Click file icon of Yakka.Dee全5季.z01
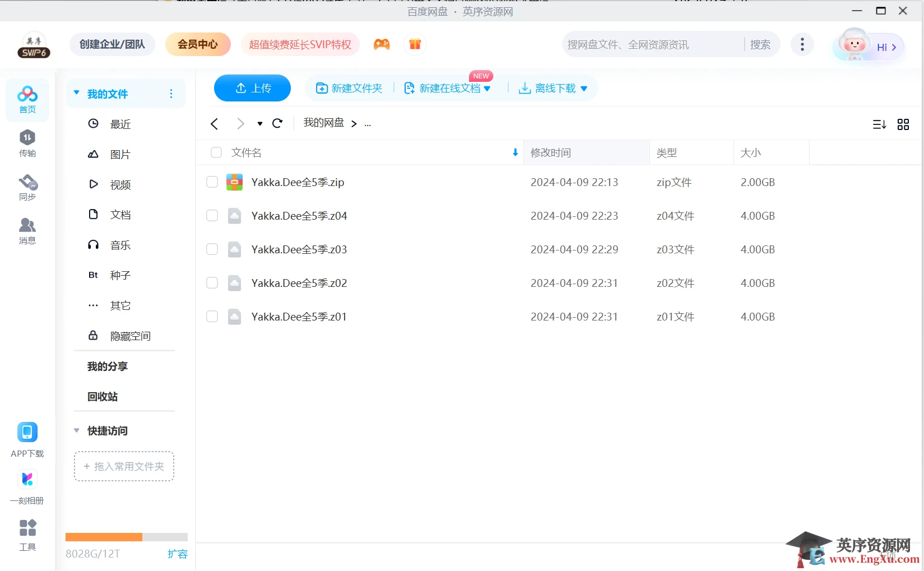 click(x=234, y=317)
